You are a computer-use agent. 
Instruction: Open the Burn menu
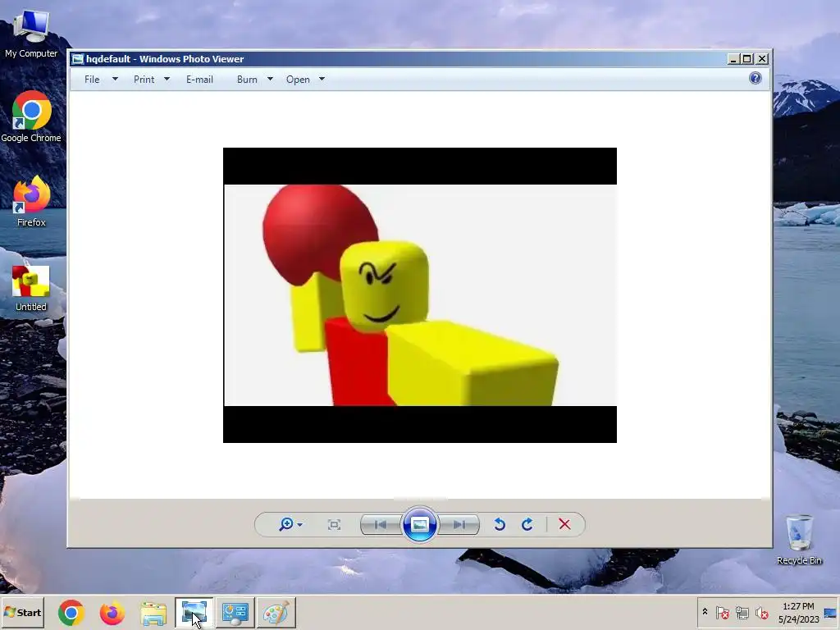tap(247, 80)
